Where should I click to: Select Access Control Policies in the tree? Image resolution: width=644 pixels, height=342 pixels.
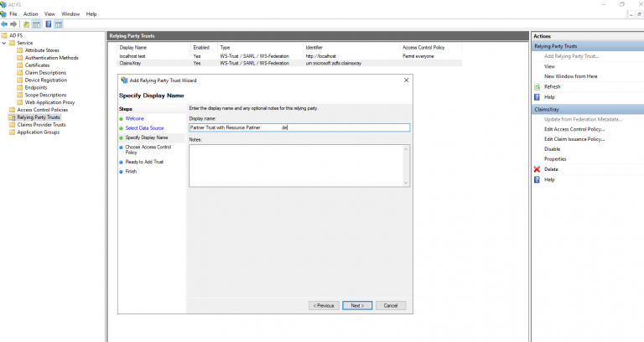42,110
